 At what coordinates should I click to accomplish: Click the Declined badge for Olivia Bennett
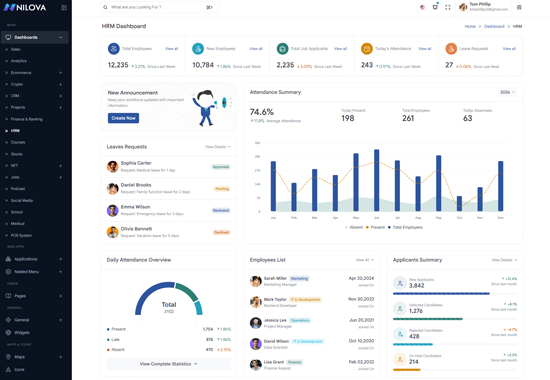coord(221,232)
